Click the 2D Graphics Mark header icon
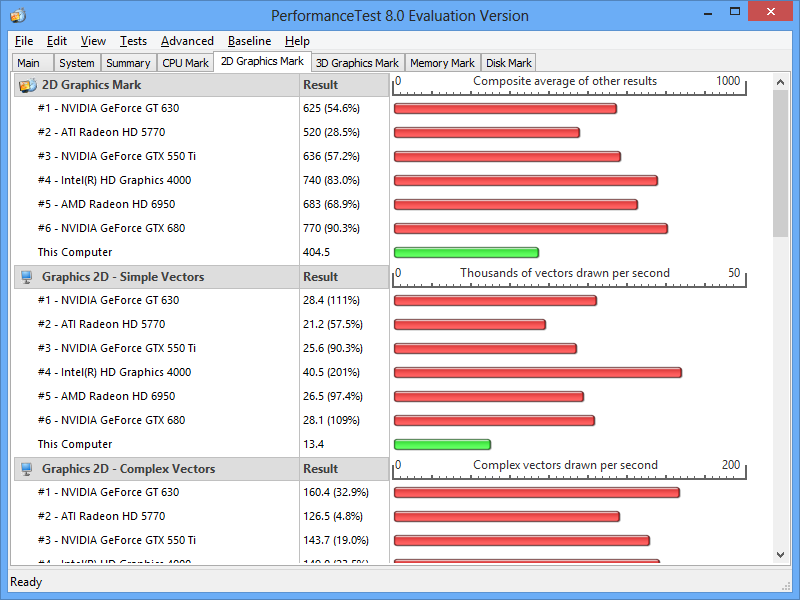Viewport: 800px width, 600px height. 28,85
